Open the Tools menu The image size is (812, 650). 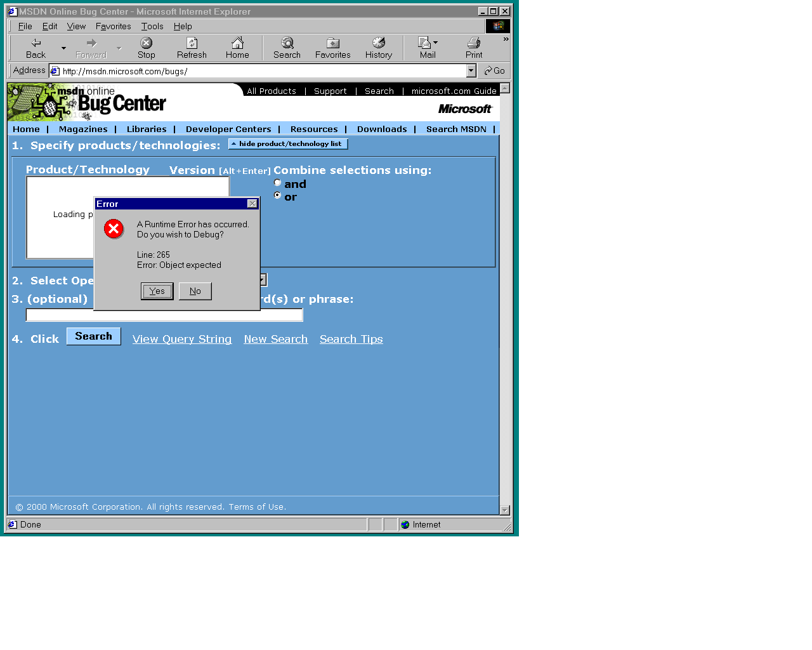[x=152, y=26]
